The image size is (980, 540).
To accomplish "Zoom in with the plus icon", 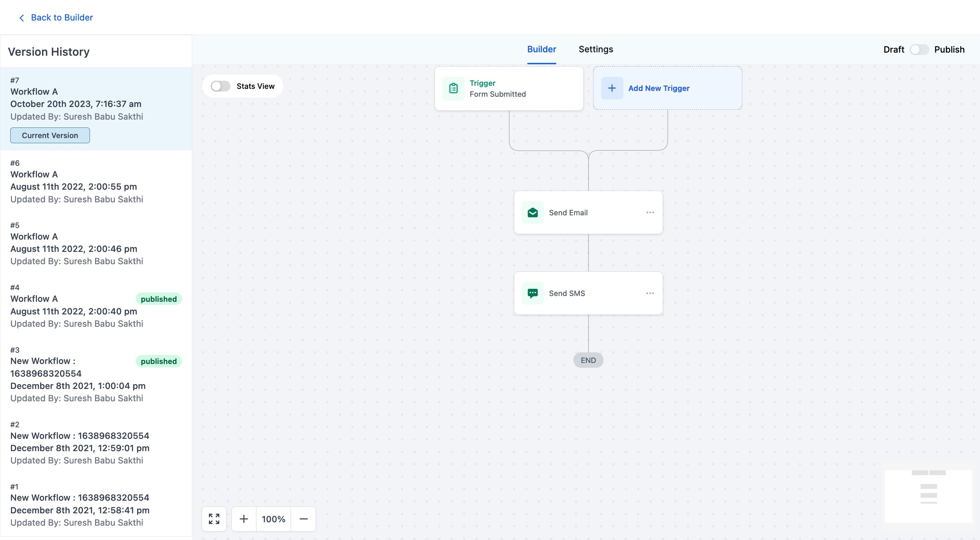I will tap(243, 519).
